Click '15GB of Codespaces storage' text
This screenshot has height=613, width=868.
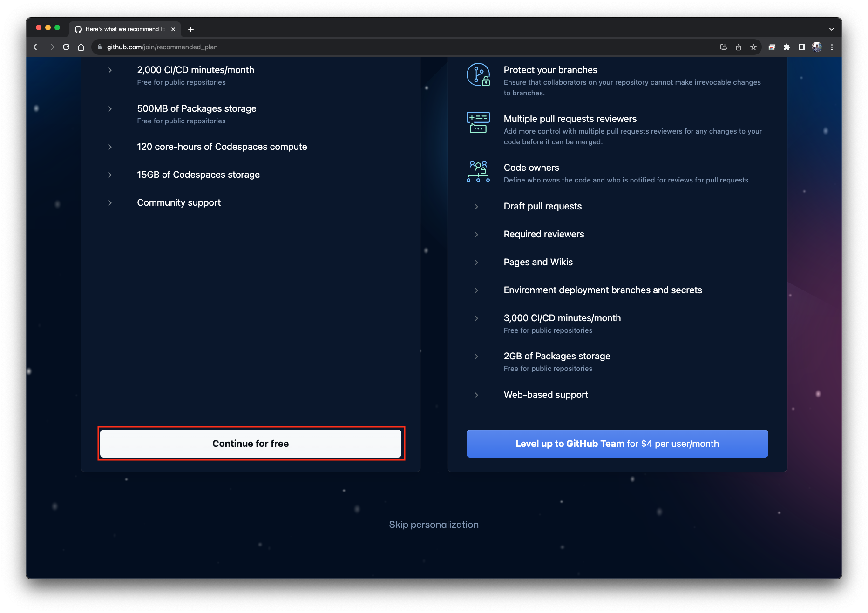198,175
